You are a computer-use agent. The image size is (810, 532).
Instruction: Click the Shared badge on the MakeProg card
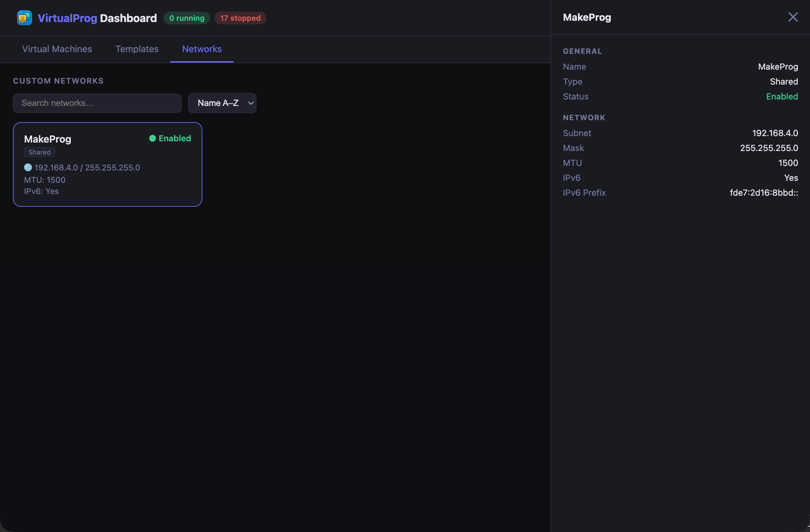(x=39, y=152)
